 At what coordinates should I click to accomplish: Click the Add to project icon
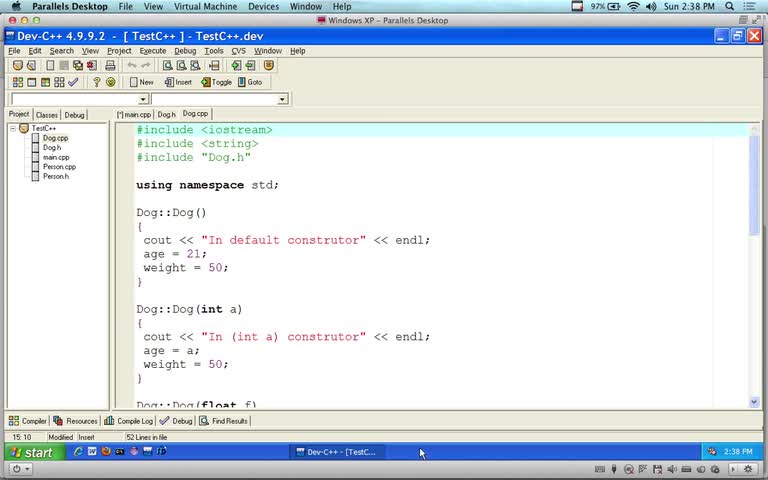click(x=236, y=65)
